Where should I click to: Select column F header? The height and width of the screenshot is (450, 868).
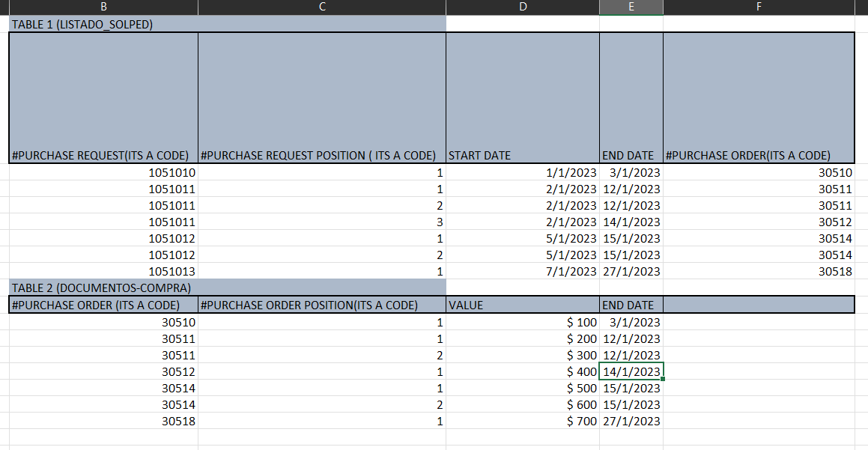click(759, 7)
